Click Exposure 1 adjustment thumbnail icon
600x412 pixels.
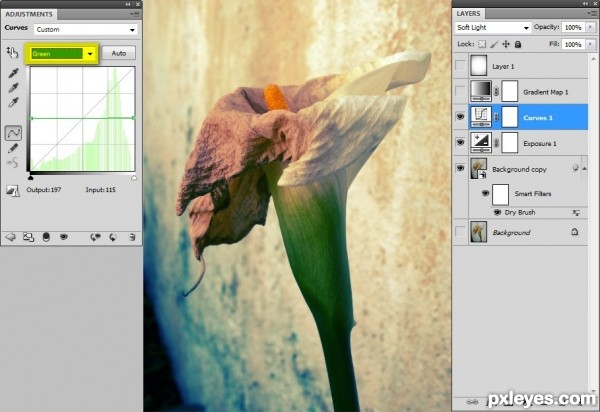(481, 143)
